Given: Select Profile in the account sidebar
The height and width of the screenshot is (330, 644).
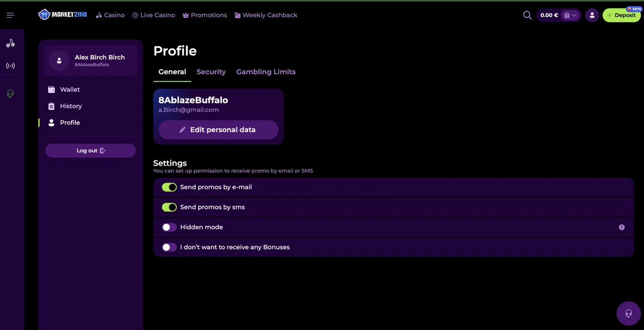Looking at the screenshot, I should pos(69,123).
